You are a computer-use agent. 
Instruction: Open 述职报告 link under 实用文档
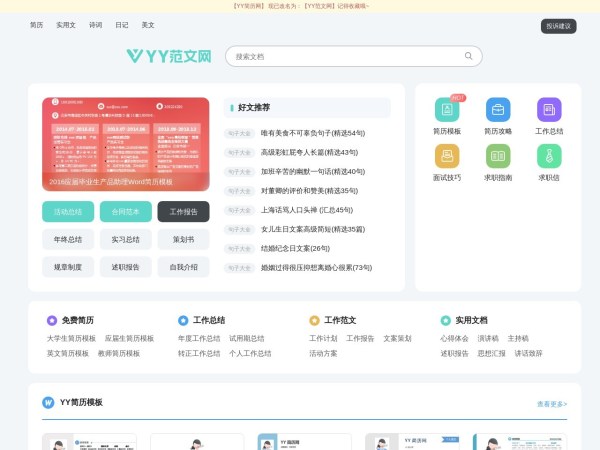(454, 353)
